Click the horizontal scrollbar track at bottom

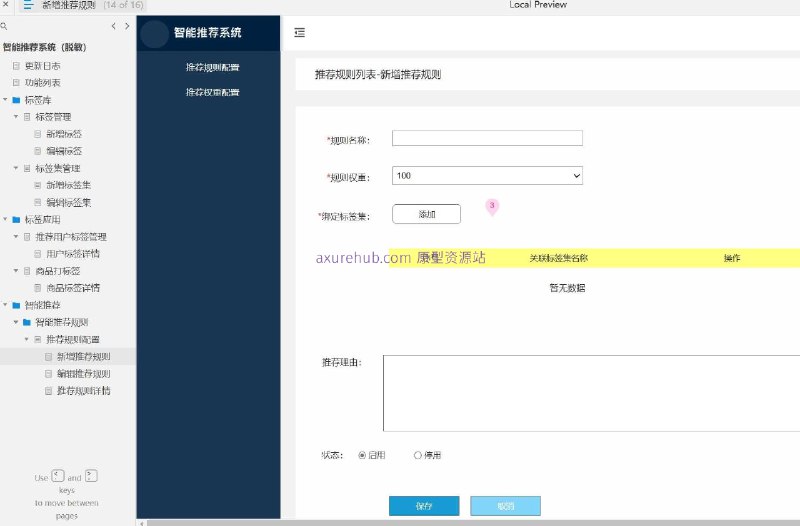473,523
